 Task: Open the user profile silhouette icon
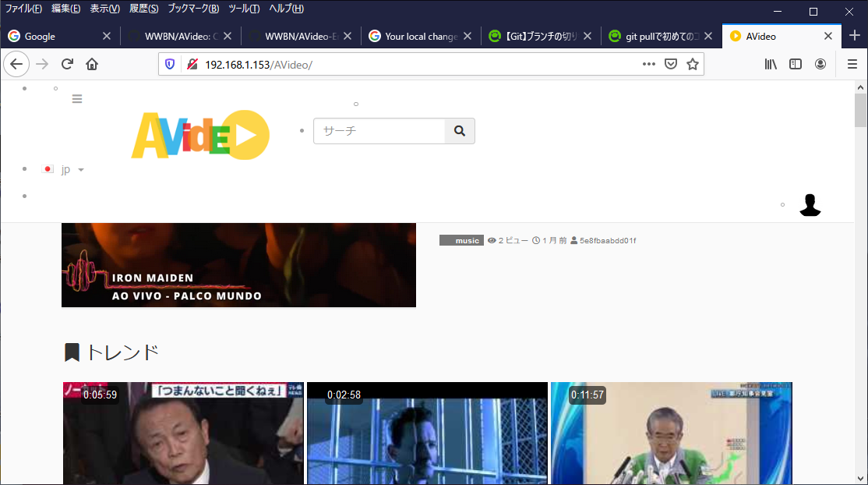pyautogui.click(x=810, y=204)
